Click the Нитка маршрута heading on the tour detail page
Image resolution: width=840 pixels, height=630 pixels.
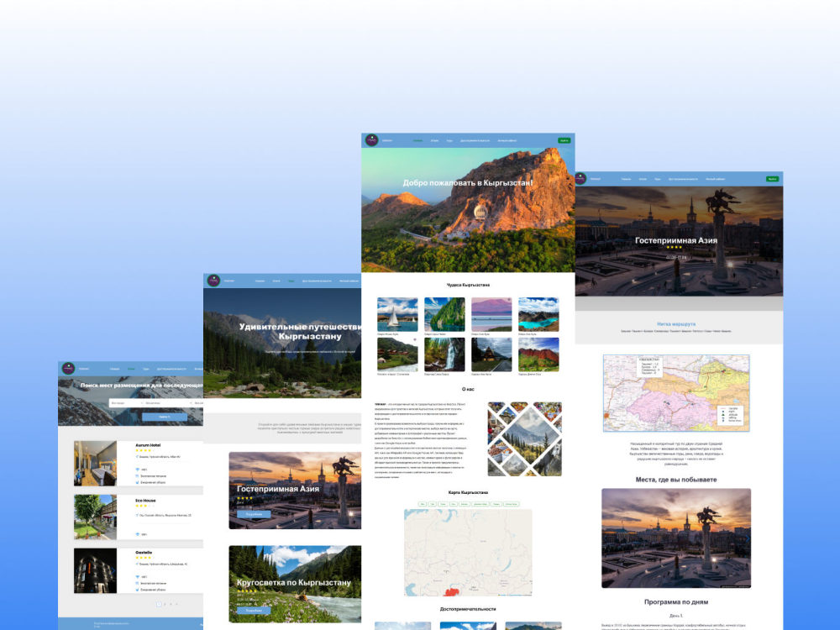click(676, 324)
